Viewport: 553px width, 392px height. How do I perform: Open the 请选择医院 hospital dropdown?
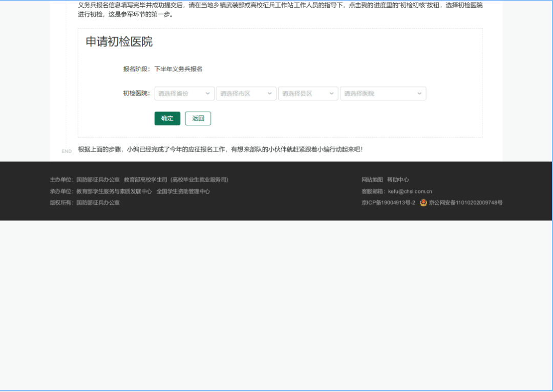[x=379, y=93]
